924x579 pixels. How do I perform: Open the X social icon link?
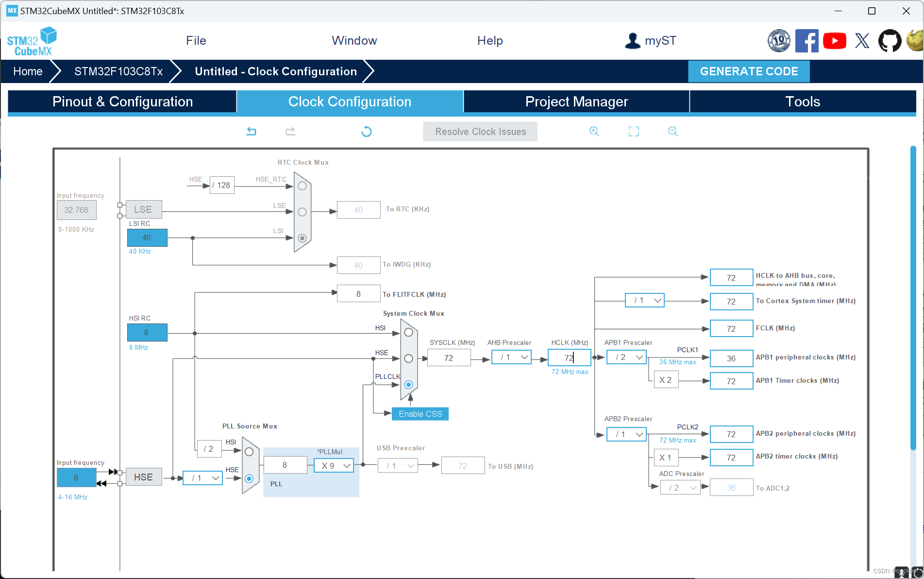point(862,41)
